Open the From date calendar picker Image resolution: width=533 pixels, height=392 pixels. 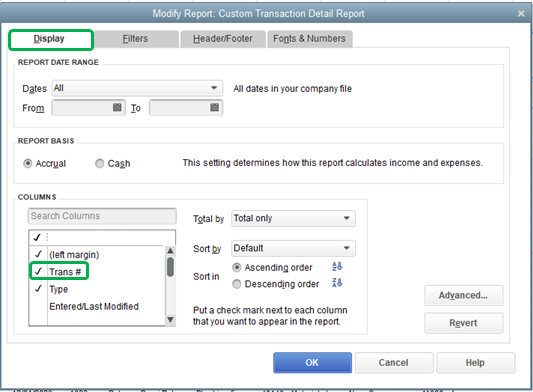(117, 107)
